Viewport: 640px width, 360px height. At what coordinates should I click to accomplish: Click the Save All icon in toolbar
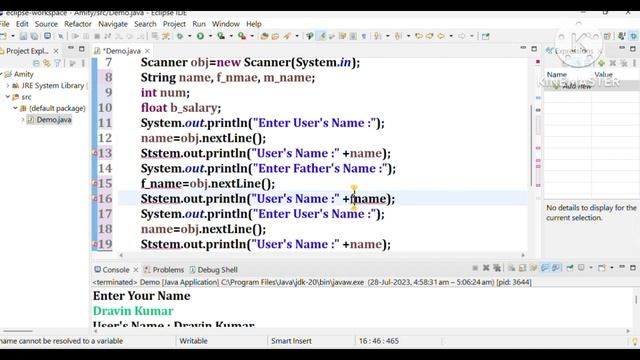coord(35,36)
